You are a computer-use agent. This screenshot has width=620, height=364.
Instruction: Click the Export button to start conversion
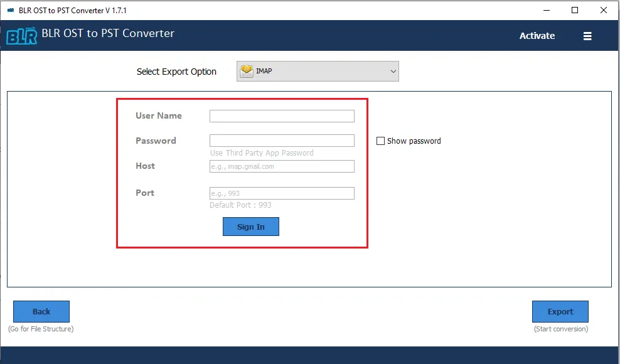560,311
